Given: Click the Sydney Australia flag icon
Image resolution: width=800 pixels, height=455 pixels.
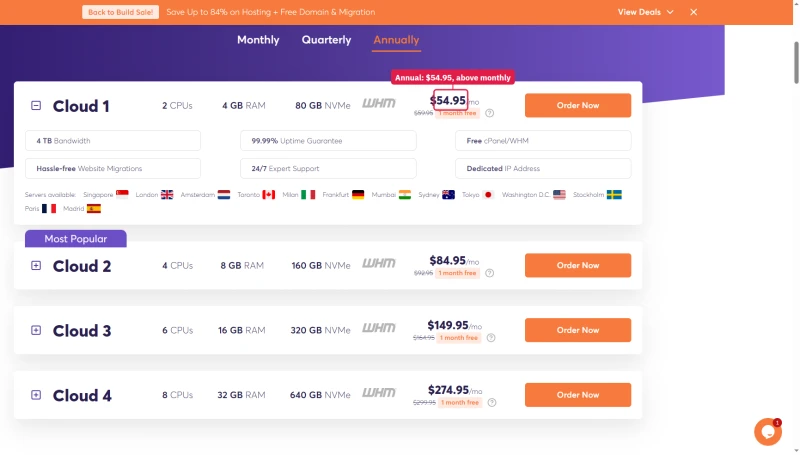Looking at the screenshot, I should coord(448,194).
